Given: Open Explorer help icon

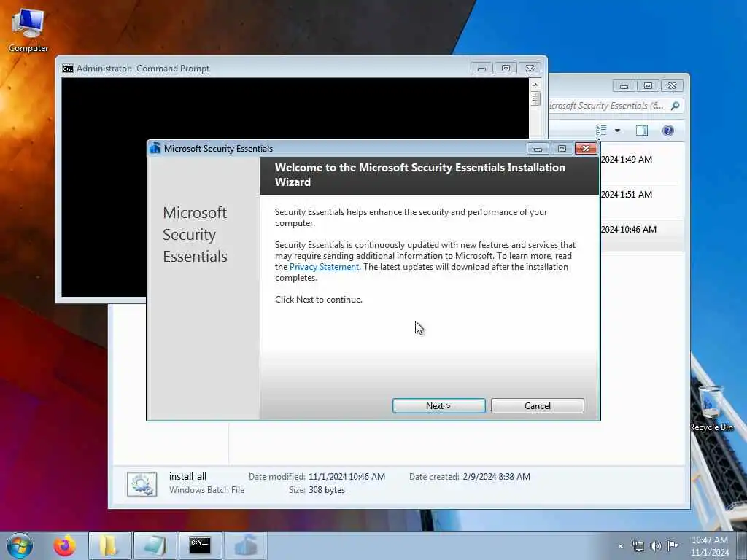Looking at the screenshot, I should (x=668, y=131).
